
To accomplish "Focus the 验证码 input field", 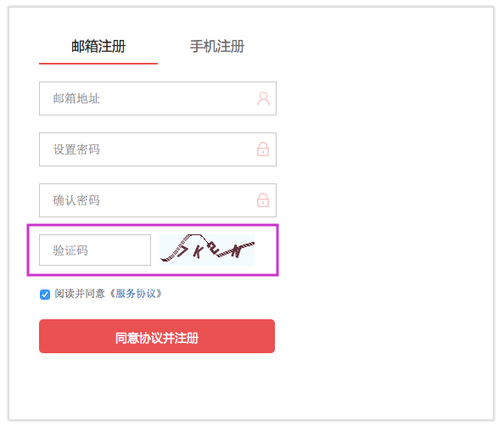I will pyautogui.click(x=95, y=250).
